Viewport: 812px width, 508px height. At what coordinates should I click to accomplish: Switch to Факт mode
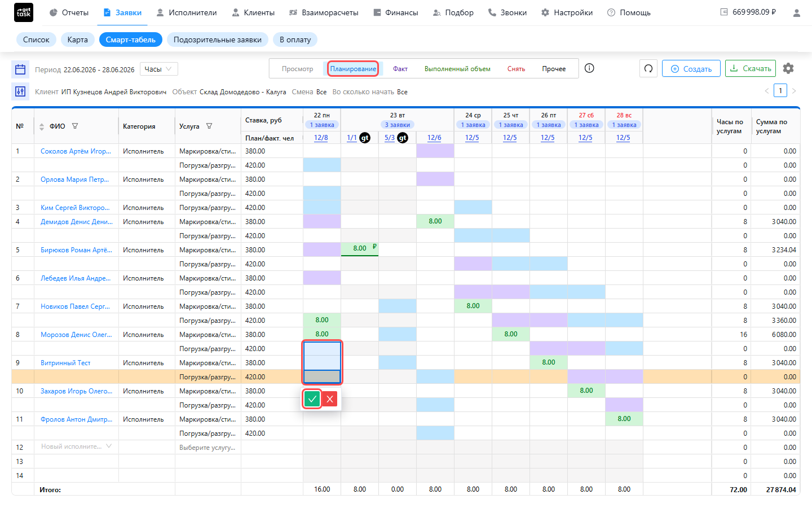pyautogui.click(x=400, y=69)
